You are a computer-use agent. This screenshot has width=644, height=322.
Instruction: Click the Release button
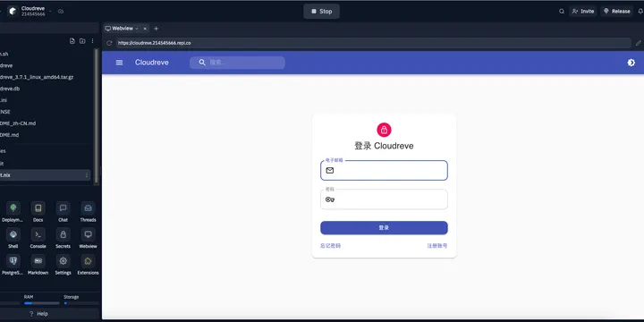[616, 12]
